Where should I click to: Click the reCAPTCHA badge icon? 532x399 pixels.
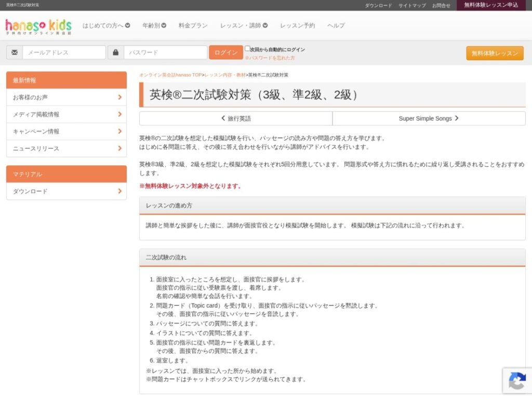click(x=517, y=381)
